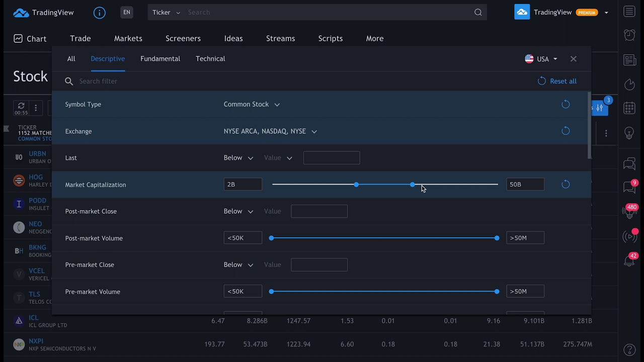Click Pre-market Volume left slider handle
Screen dimensions: 644x362
[x=271, y=291]
